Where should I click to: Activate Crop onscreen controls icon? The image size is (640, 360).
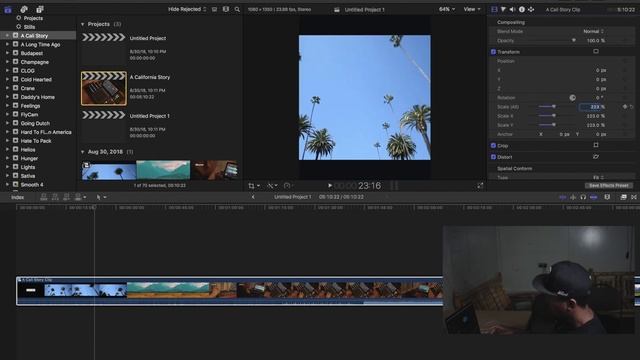point(596,145)
